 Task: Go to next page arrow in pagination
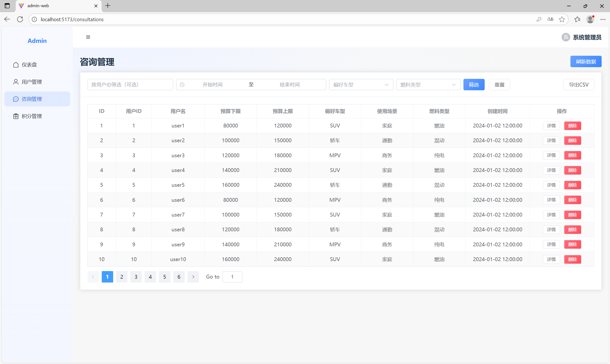pyautogui.click(x=193, y=277)
